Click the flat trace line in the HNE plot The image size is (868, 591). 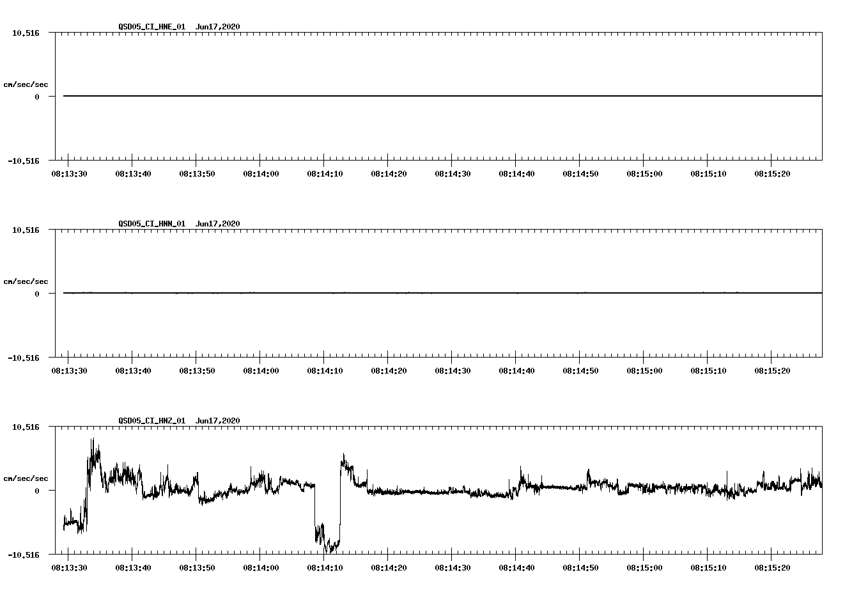click(442, 96)
